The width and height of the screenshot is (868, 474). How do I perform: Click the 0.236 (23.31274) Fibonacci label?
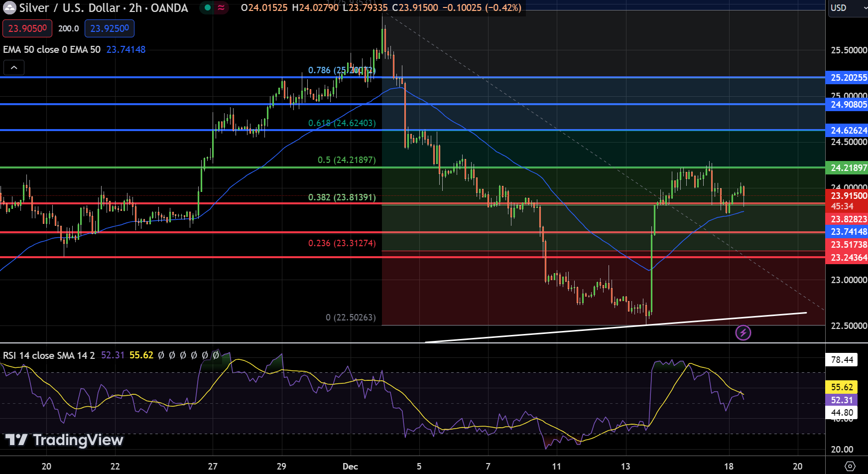342,243
